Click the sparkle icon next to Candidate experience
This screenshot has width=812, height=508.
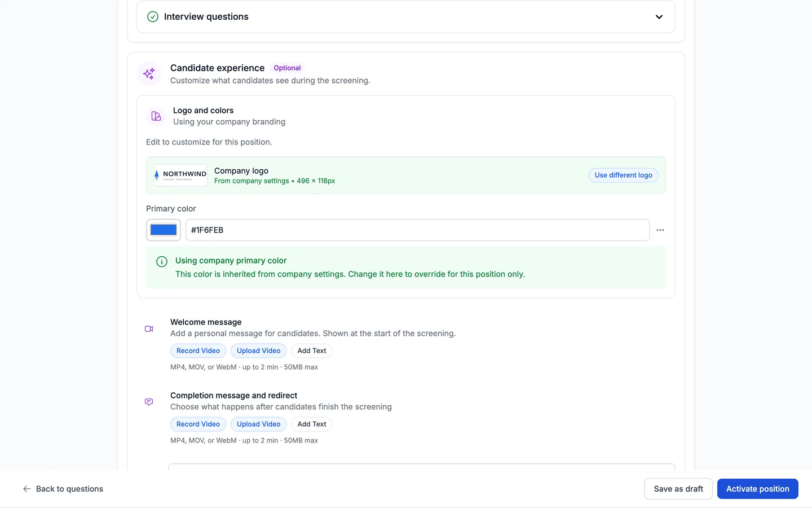click(x=149, y=74)
